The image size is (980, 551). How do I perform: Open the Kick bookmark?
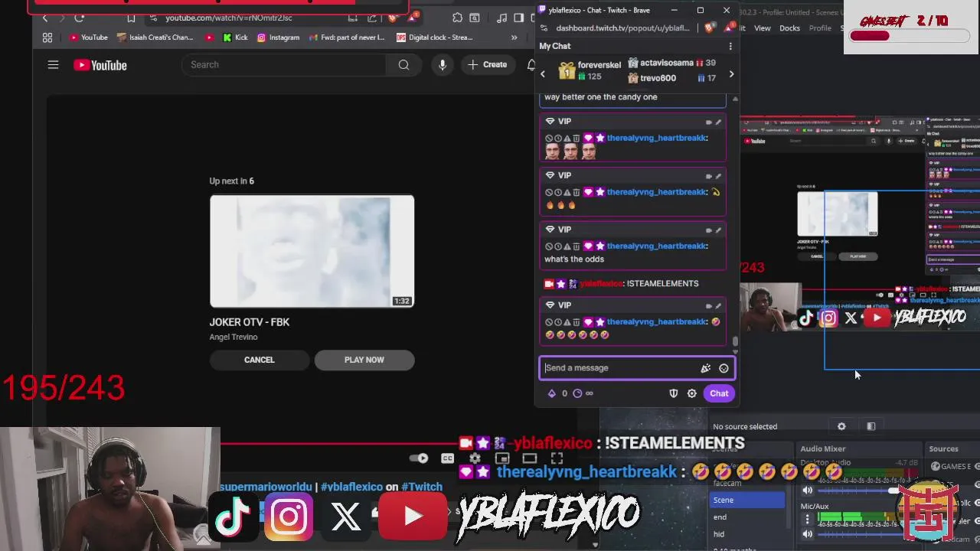(235, 37)
